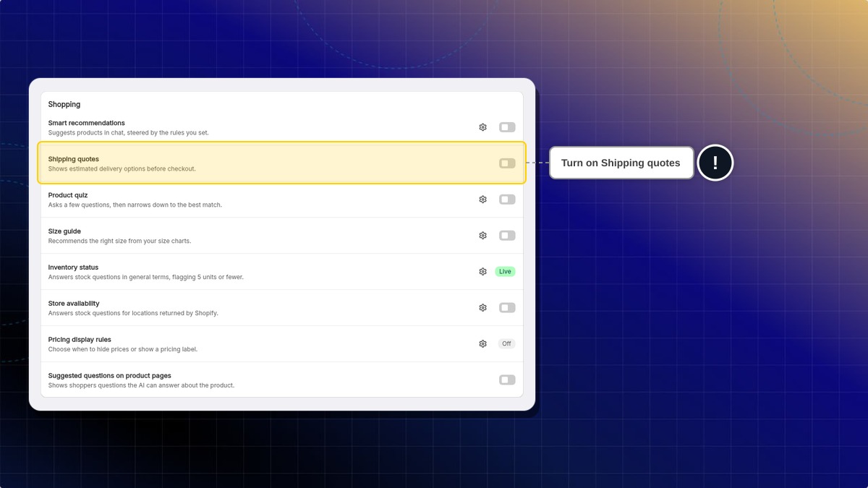
Task: Click 'Suggests products in chat' description
Action: point(129,133)
